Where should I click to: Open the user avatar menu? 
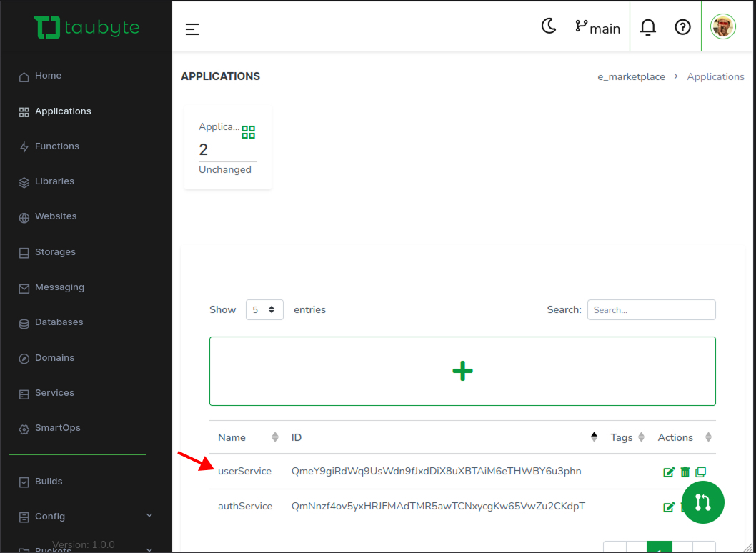(x=722, y=26)
